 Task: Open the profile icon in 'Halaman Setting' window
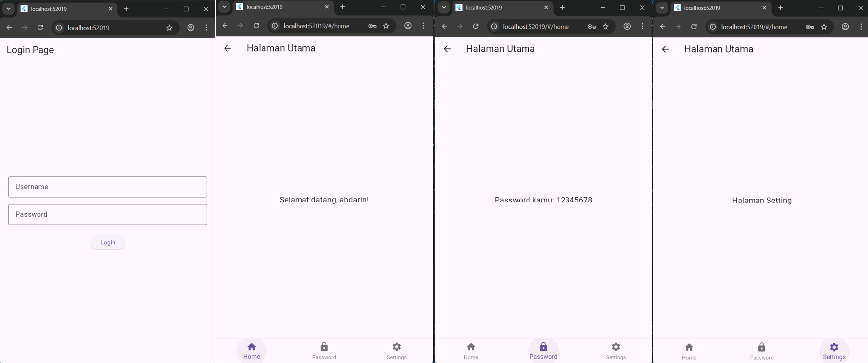845,27
